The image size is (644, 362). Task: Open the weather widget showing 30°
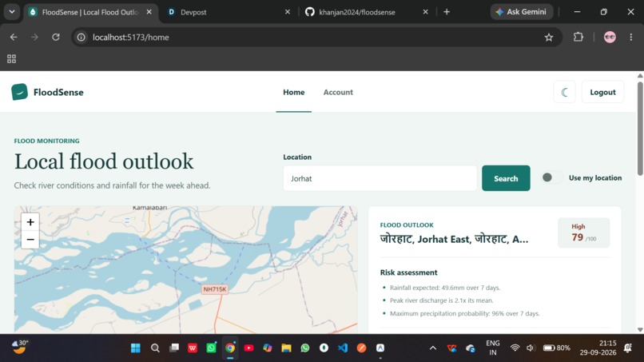(x=19, y=347)
